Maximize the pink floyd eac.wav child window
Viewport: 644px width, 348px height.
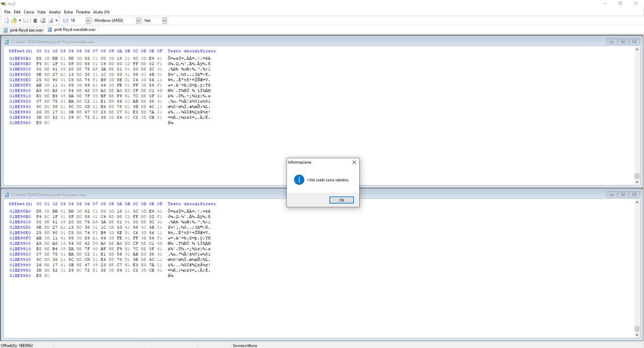[623, 194]
